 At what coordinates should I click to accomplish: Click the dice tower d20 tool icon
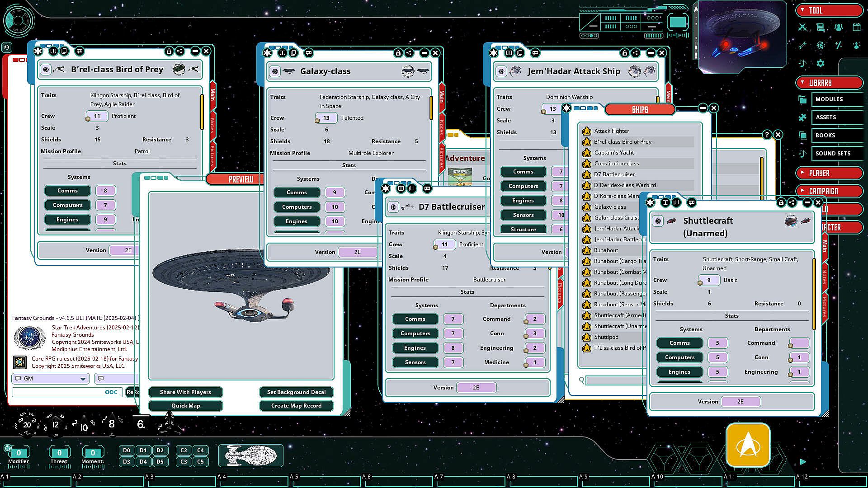coord(821,46)
